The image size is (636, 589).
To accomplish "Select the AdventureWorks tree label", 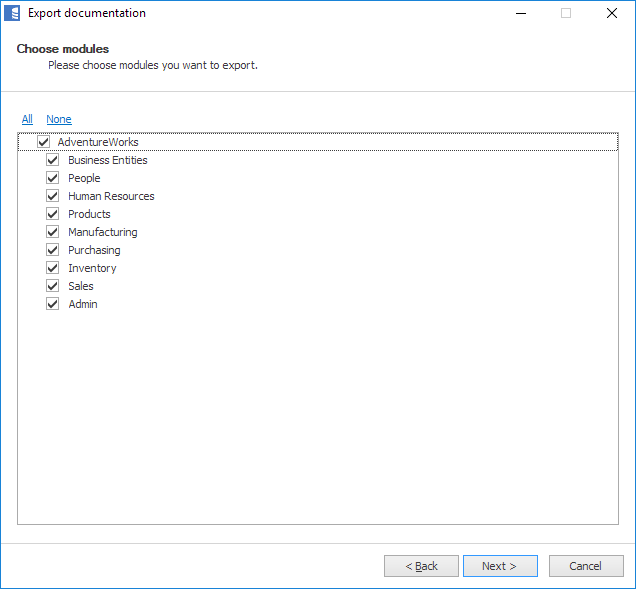I will pos(98,142).
